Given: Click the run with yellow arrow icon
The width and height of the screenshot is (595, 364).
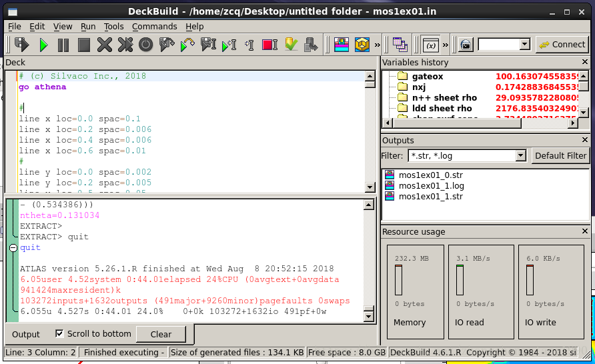Looking at the screenshot, I should click(x=187, y=45).
